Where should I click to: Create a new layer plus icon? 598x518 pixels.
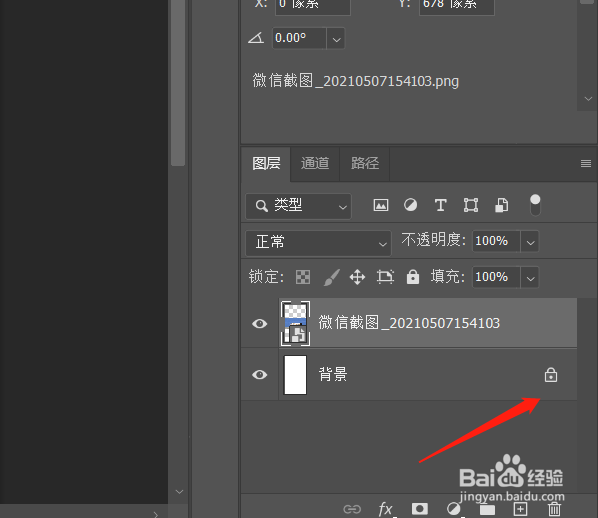click(x=521, y=509)
